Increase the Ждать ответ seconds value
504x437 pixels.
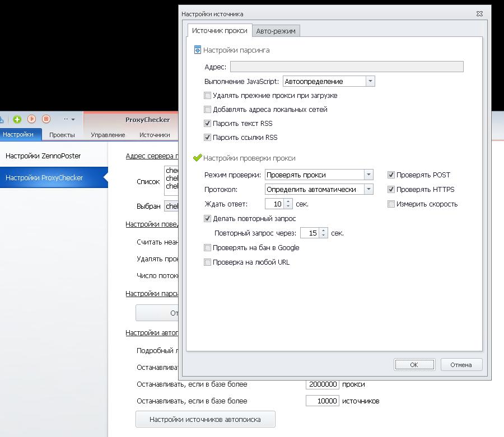click(x=288, y=201)
